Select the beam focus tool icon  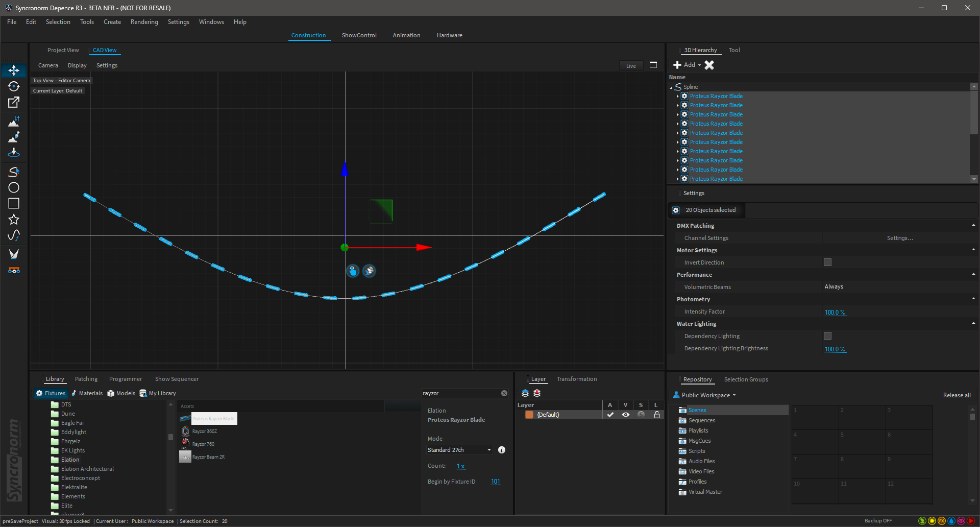pyautogui.click(x=14, y=254)
